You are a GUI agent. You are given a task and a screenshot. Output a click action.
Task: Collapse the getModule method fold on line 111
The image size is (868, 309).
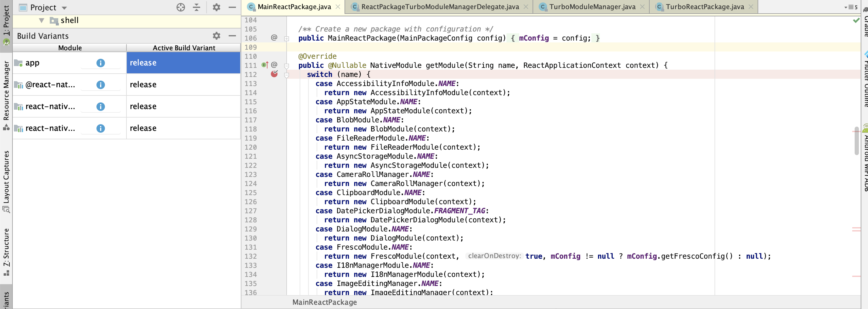(286, 66)
